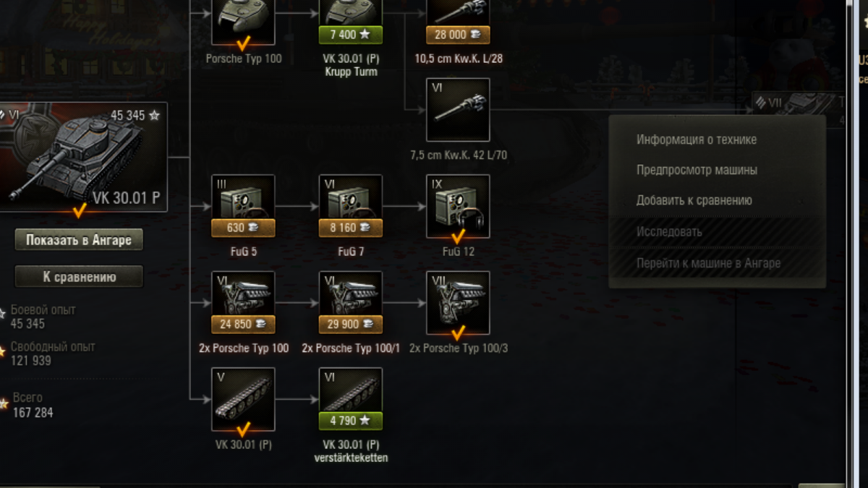Screen dimensions: 868x488
Task: Click the 4 790 XP research price on tracks
Action: click(351, 421)
